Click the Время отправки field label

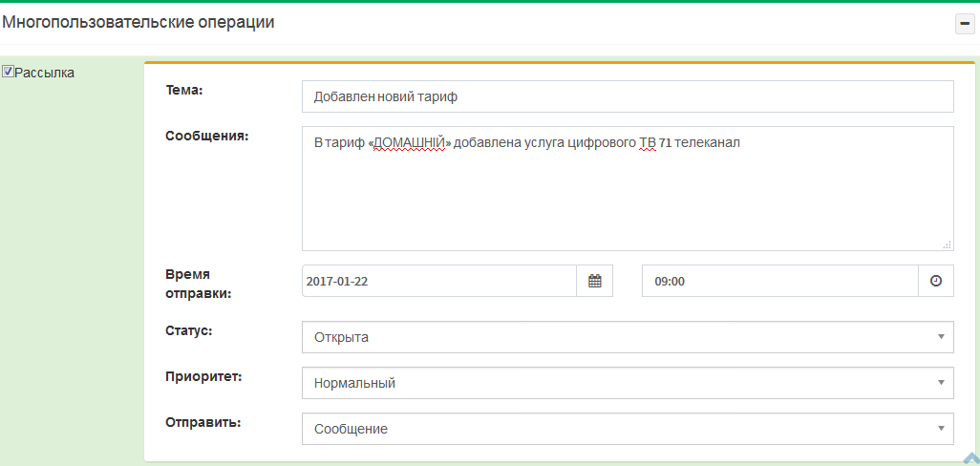pyautogui.click(x=198, y=284)
